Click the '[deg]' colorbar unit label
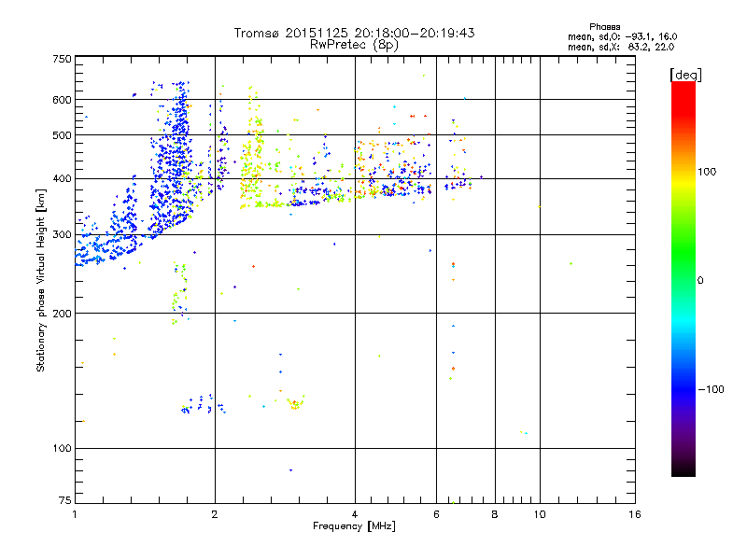 point(685,75)
